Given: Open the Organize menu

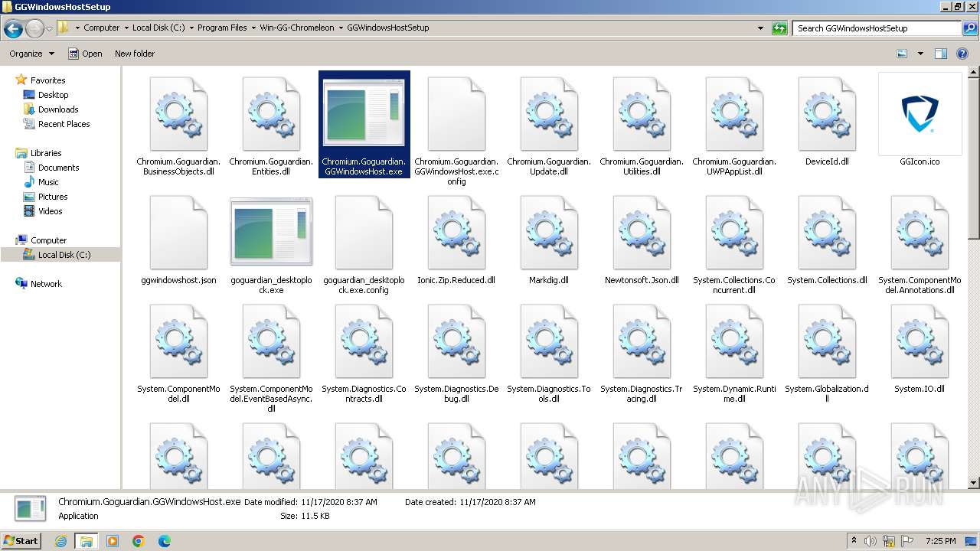Looking at the screenshot, I should tap(32, 54).
